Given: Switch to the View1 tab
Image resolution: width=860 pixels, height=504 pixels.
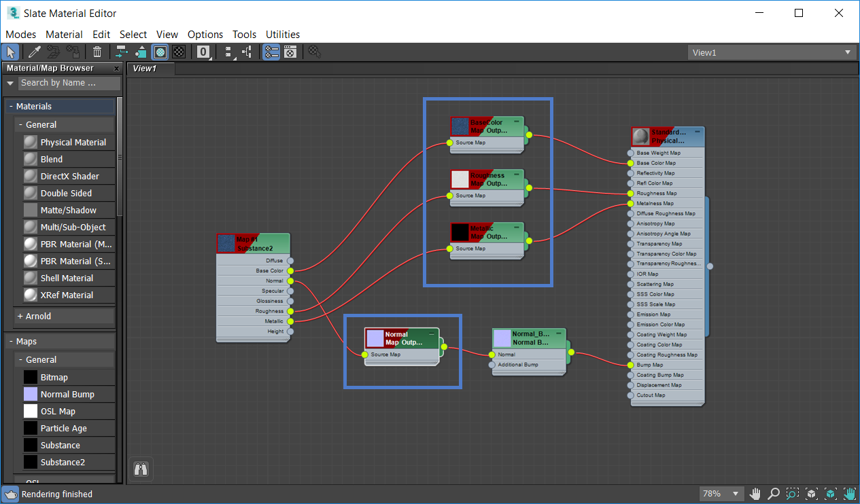Looking at the screenshot, I should tap(145, 69).
